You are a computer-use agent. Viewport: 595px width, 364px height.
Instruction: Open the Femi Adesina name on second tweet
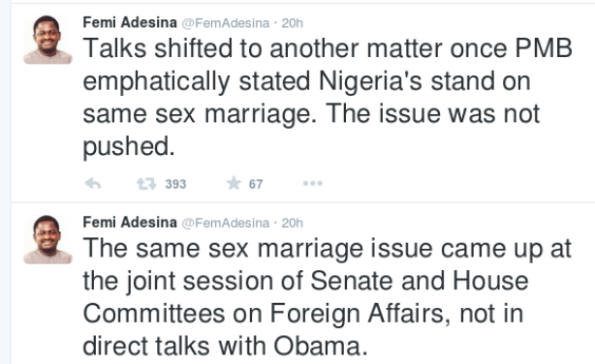[130, 223]
